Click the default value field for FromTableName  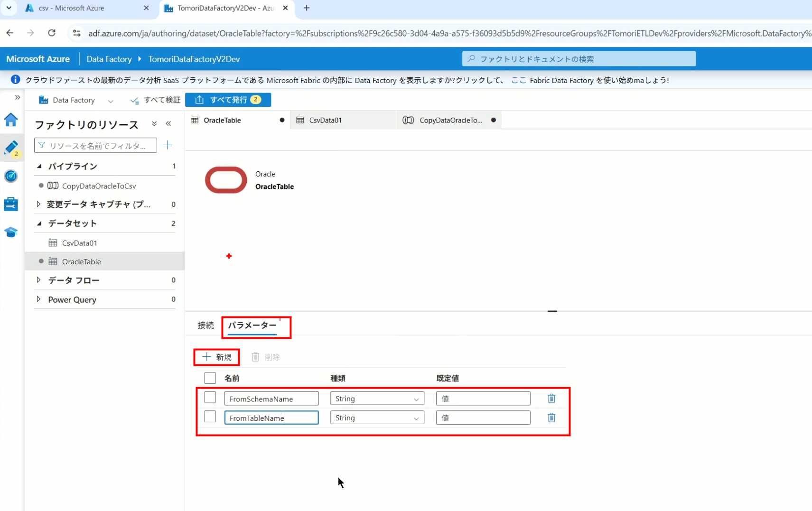point(483,418)
